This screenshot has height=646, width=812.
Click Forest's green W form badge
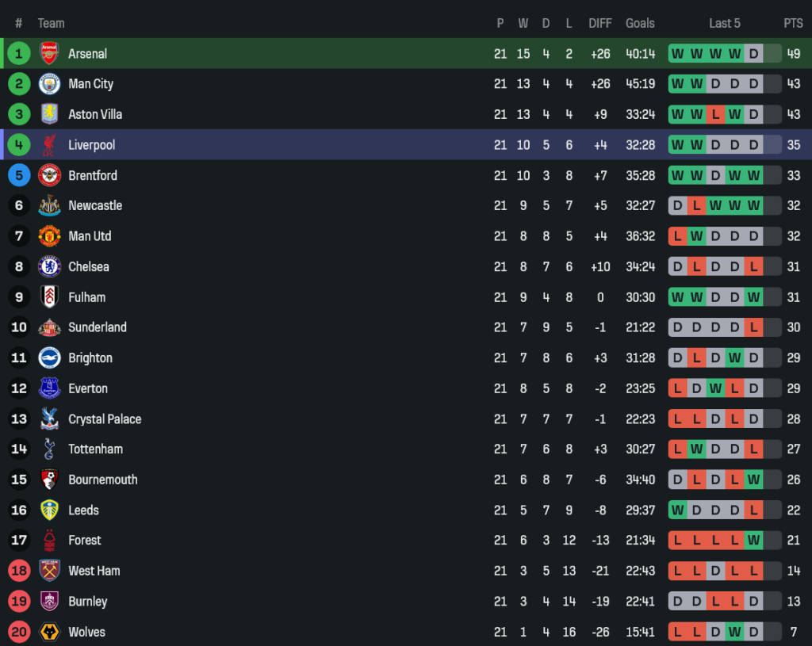click(753, 541)
